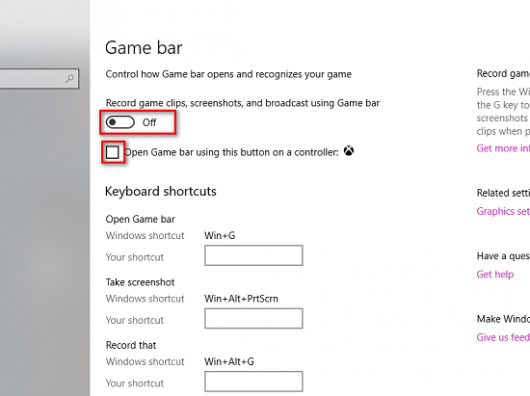Click the Keyboard shortcuts heading
The width and height of the screenshot is (530, 396).
point(161,192)
